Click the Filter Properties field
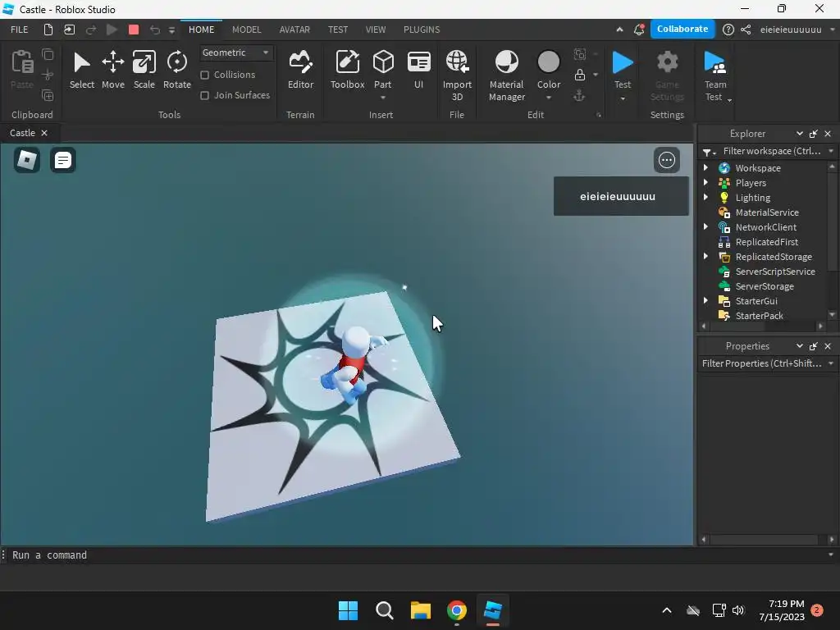Screen dimensions: 840x630 point(762,363)
